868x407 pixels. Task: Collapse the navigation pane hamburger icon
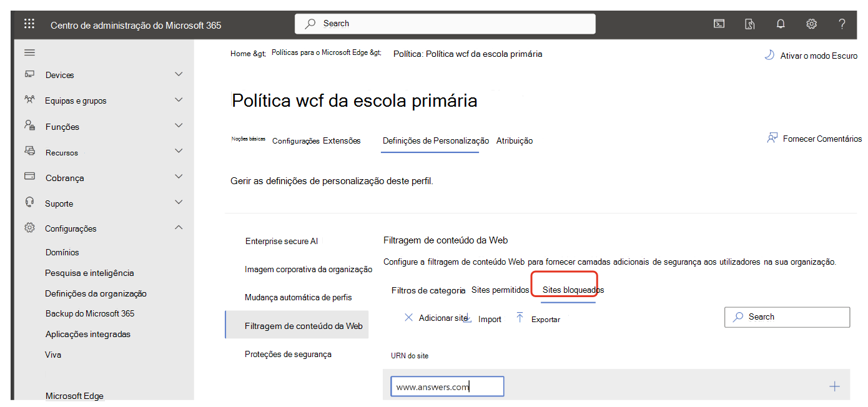(x=29, y=52)
